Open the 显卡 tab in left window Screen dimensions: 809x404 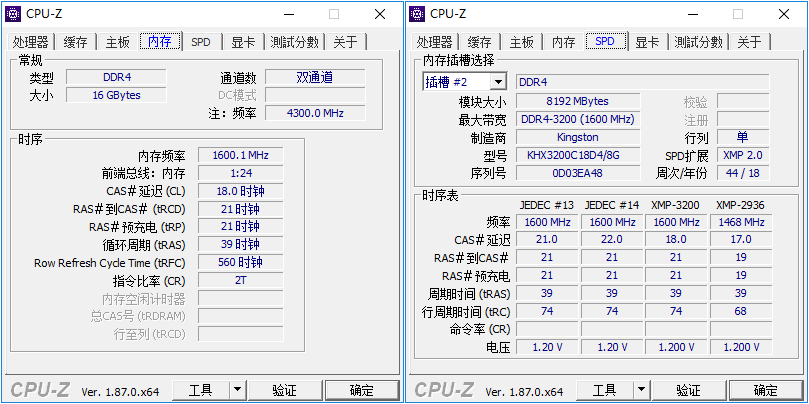tap(242, 42)
